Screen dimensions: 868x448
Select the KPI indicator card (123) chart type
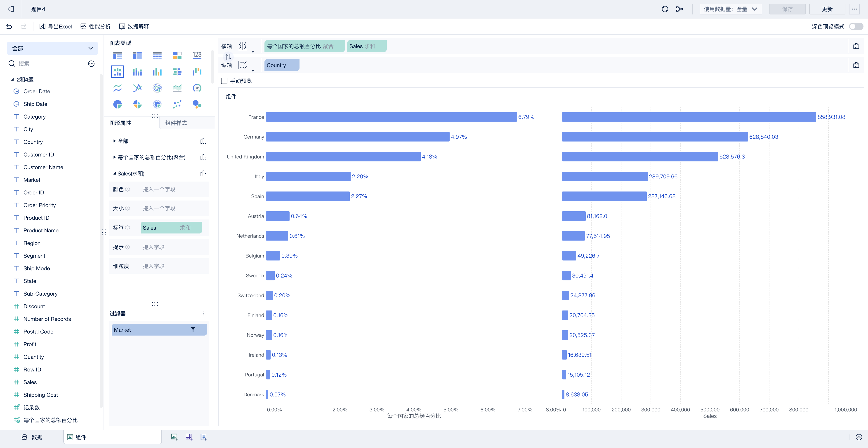point(197,55)
